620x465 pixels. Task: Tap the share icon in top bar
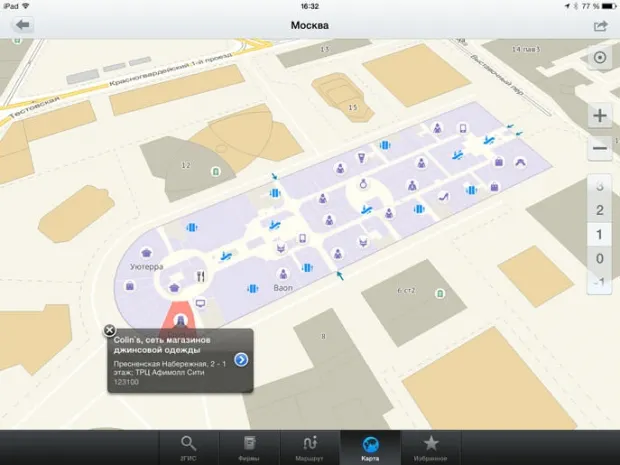click(600, 25)
